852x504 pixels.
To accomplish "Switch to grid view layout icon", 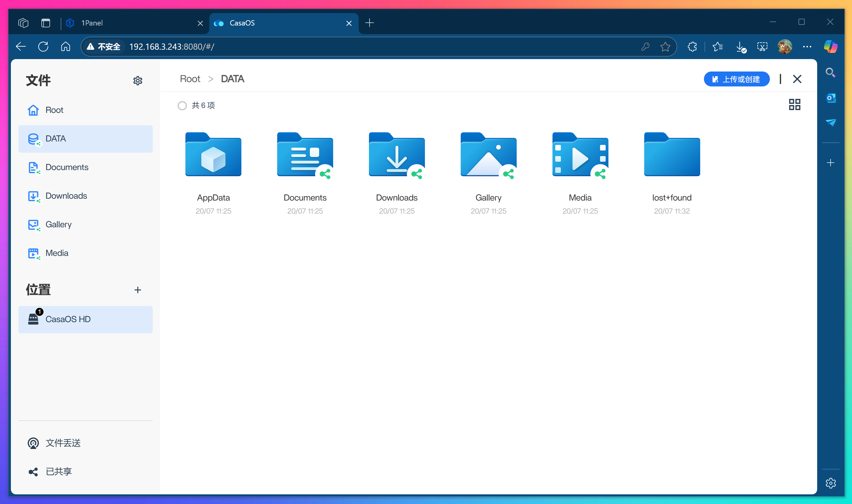I will (x=794, y=104).
